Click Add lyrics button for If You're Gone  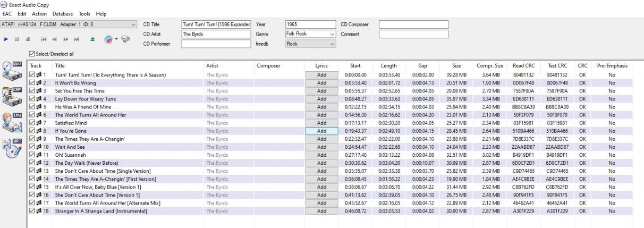(321, 131)
